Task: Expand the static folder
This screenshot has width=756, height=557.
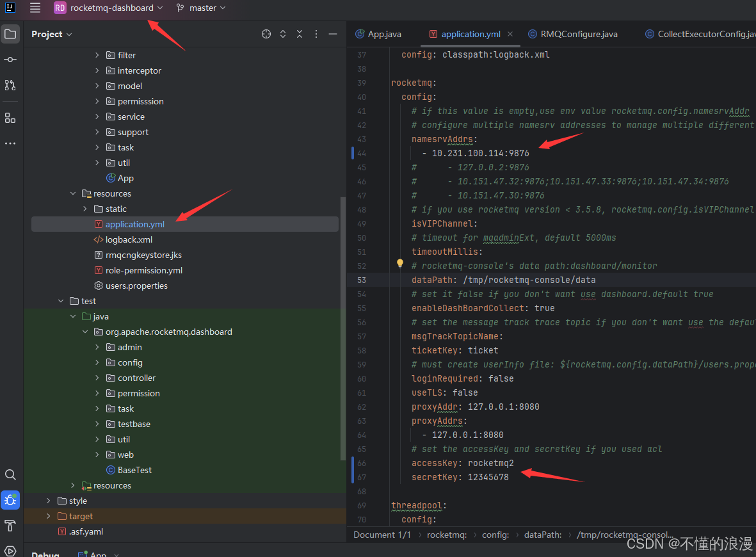Action: (85, 209)
